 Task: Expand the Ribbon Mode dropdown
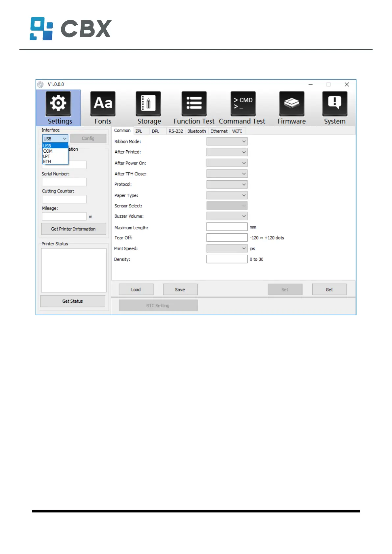[x=227, y=141]
